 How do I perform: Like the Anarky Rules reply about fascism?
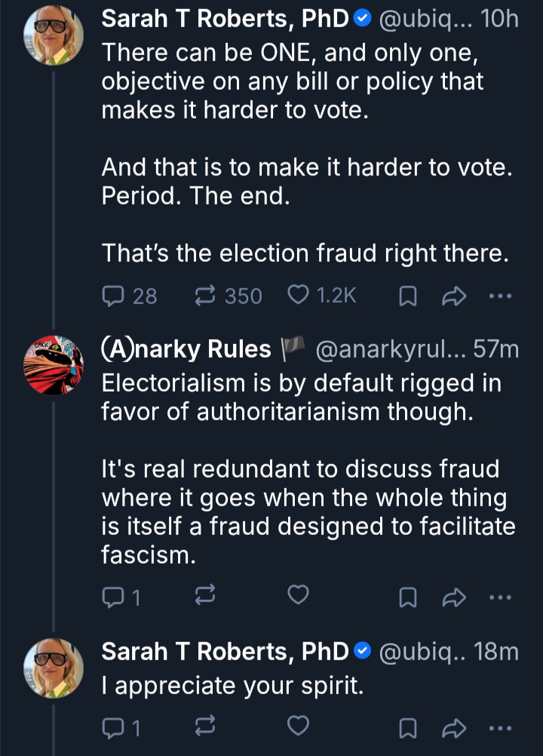(299, 596)
